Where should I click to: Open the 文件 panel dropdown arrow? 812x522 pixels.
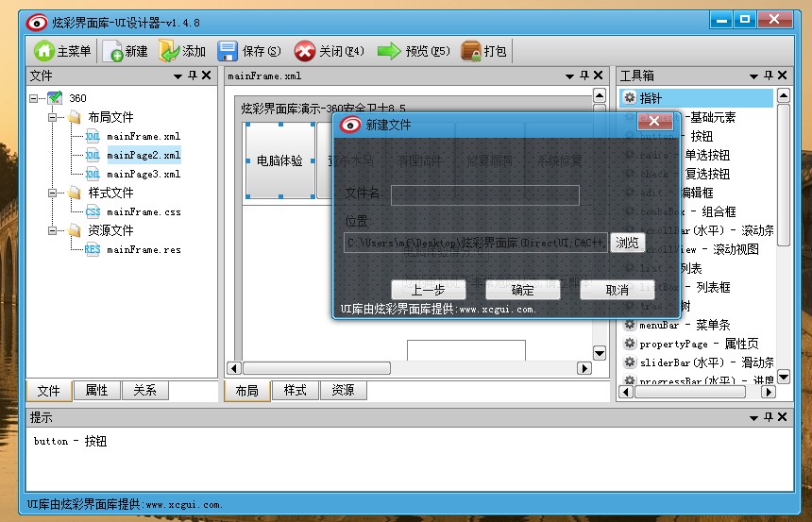click(178, 76)
